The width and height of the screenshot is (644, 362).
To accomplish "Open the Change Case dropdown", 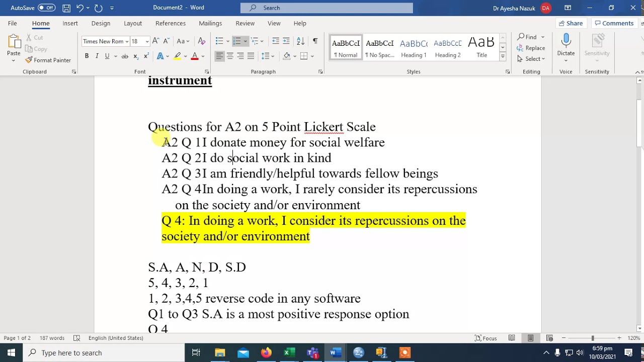I will point(183,41).
